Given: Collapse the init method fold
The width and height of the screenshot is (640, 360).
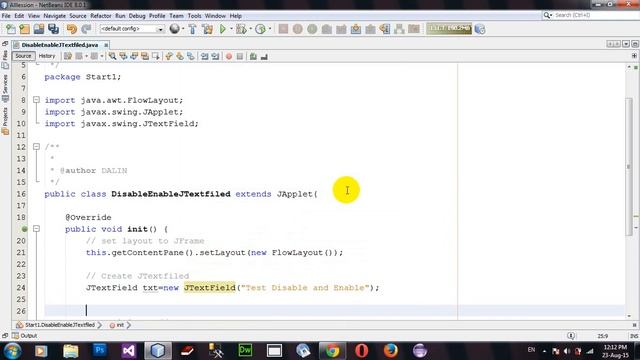Looking at the screenshot, I should [36, 229].
